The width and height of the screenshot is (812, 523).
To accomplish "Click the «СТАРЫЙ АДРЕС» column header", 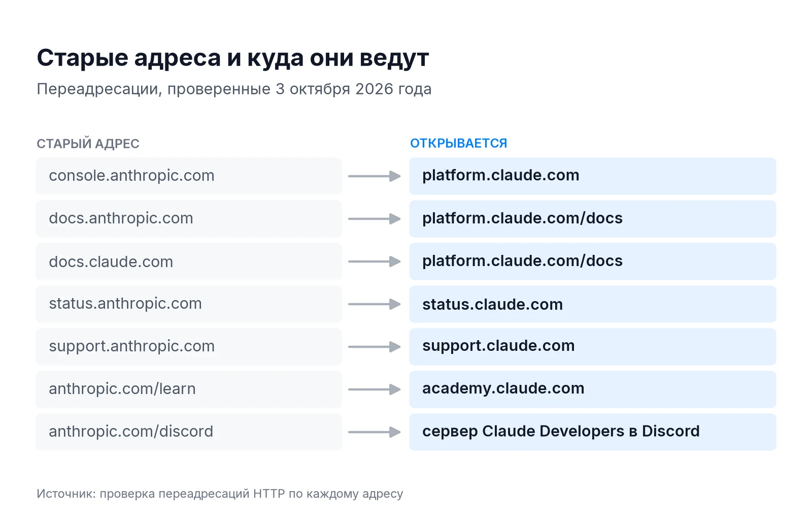I will click(x=88, y=144).
